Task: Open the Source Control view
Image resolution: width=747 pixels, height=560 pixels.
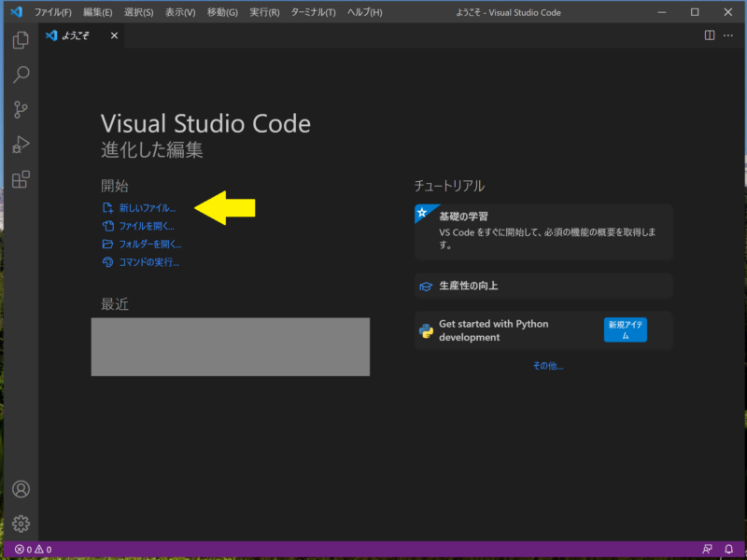Action: click(x=21, y=109)
